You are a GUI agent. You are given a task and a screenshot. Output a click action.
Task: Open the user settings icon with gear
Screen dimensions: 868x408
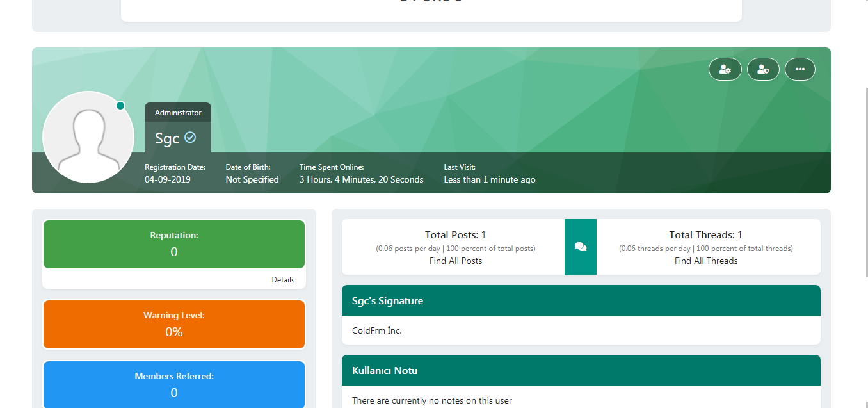click(725, 69)
